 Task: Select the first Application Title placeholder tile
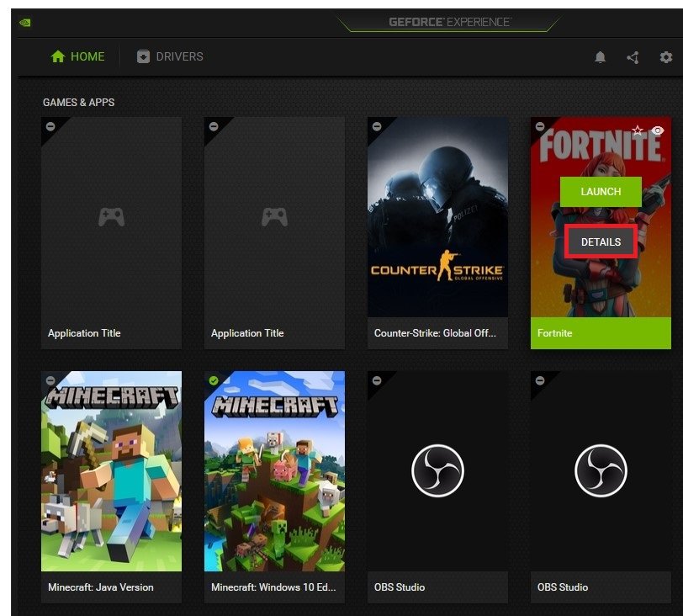pos(111,217)
